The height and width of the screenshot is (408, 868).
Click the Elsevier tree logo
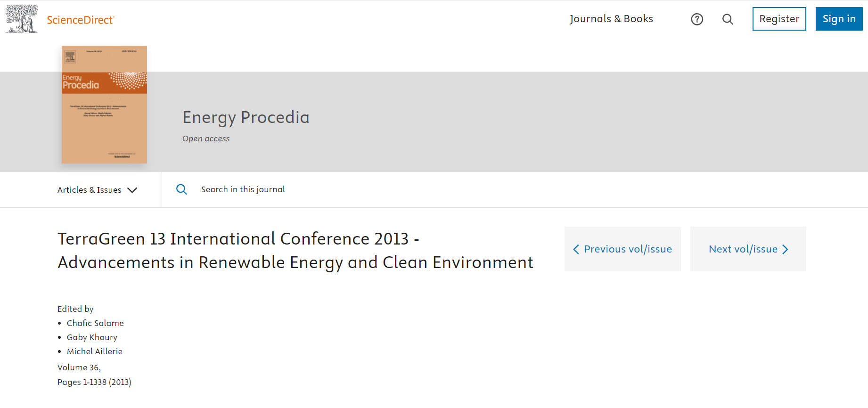point(22,19)
